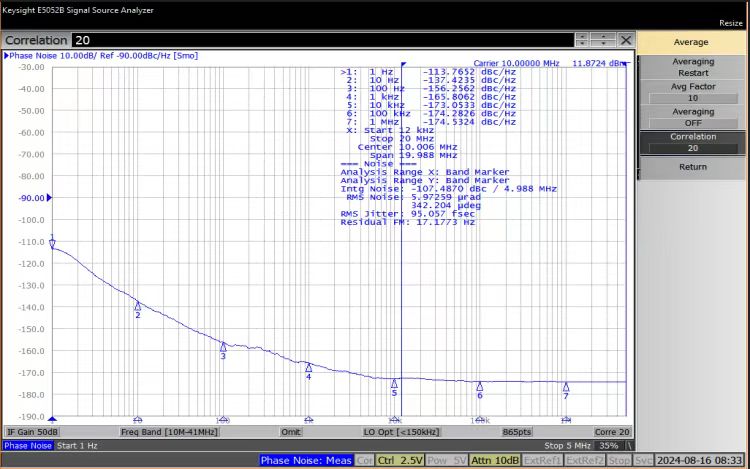Click the Start 1 Hz readout

77,446
